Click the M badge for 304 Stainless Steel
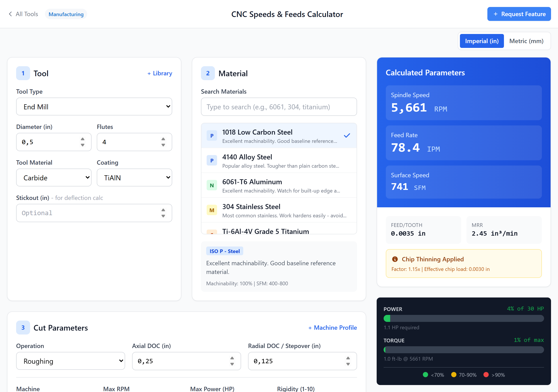 (x=212, y=210)
